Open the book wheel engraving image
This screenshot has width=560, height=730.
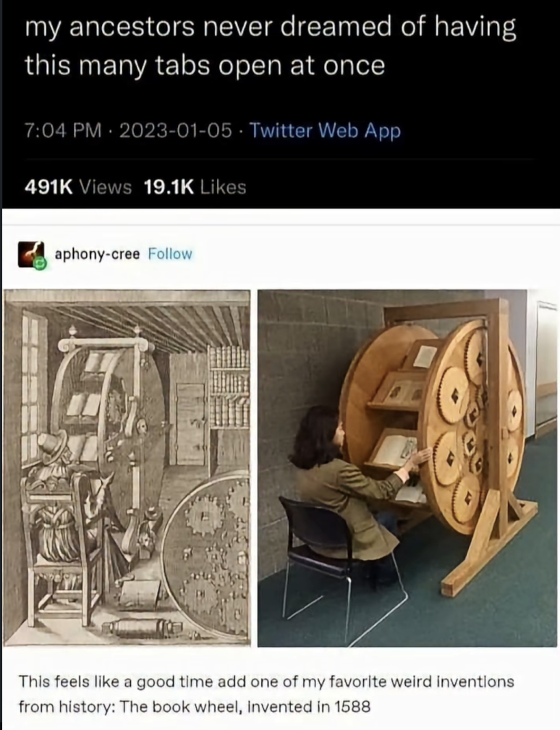pyautogui.click(x=127, y=467)
